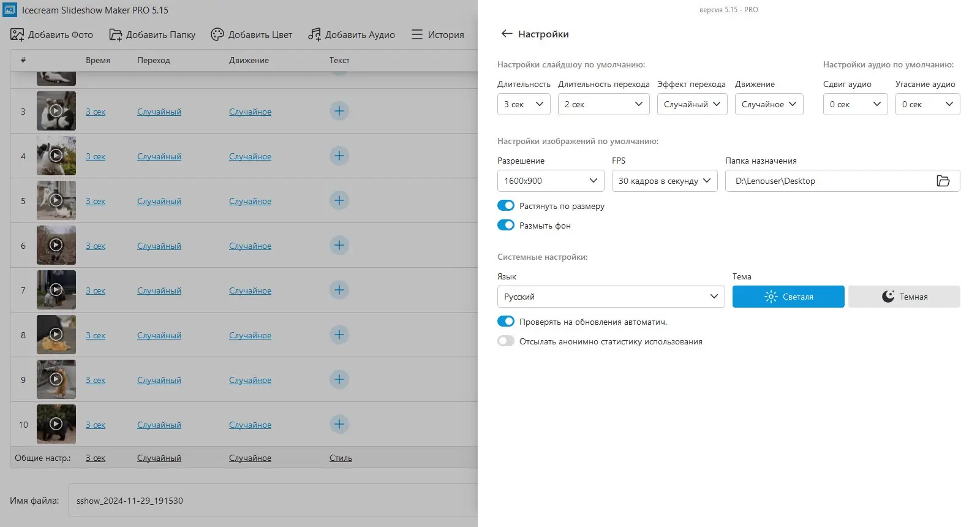Open the Язык language dropdown
The height and width of the screenshot is (527, 980).
[x=610, y=297]
